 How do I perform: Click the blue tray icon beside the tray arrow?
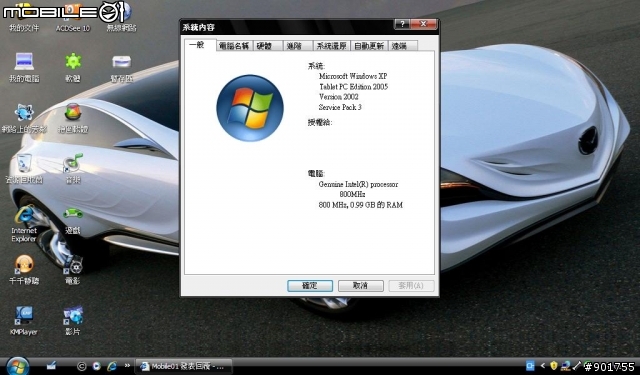point(530,366)
